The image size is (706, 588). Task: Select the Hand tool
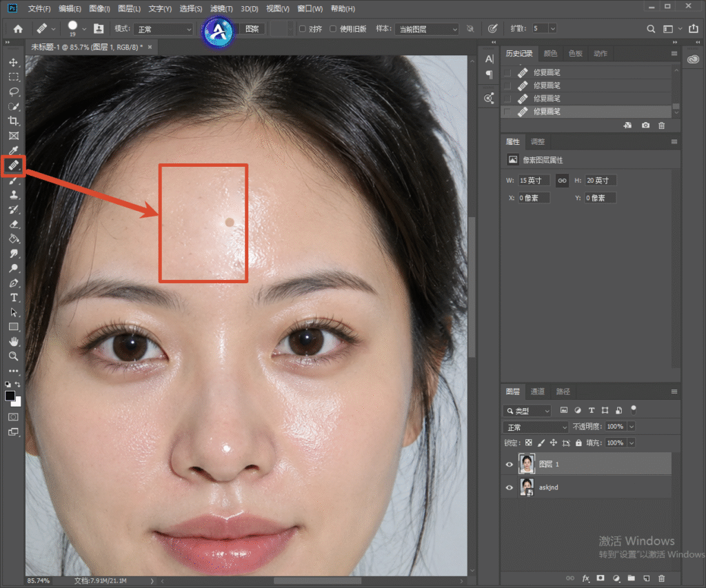point(14,341)
